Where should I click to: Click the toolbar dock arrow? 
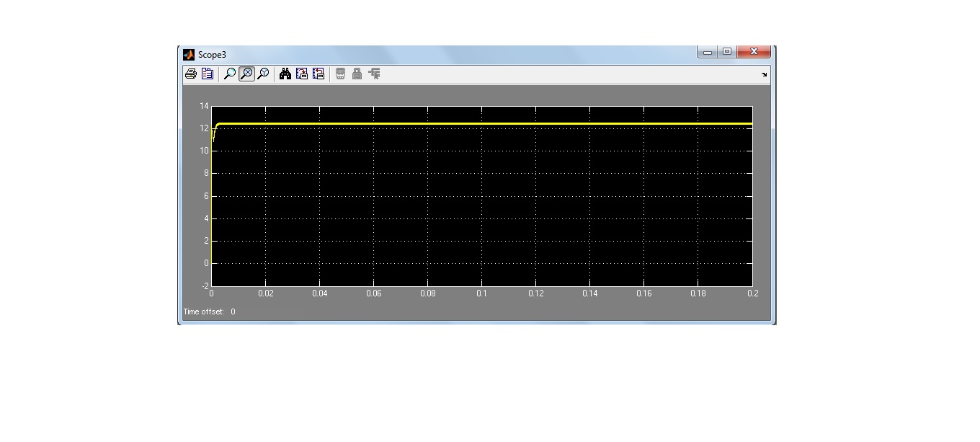764,74
